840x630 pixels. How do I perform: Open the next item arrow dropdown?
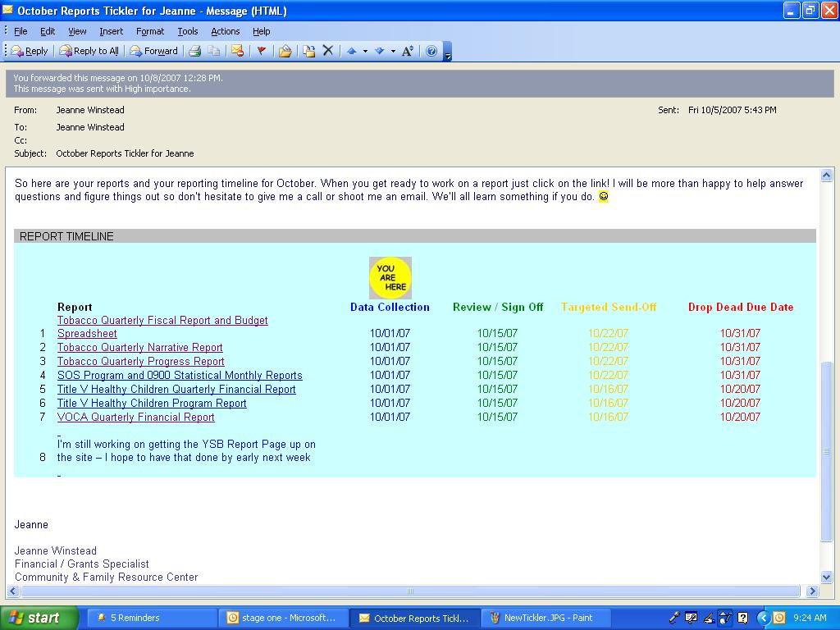(x=393, y=52)
